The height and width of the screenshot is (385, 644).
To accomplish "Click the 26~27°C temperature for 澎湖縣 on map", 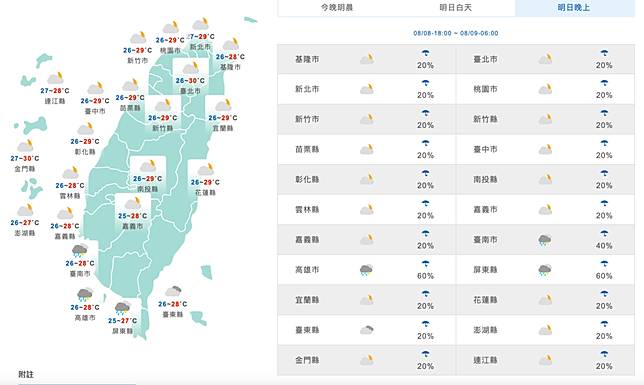I will [x=25, y=223].
